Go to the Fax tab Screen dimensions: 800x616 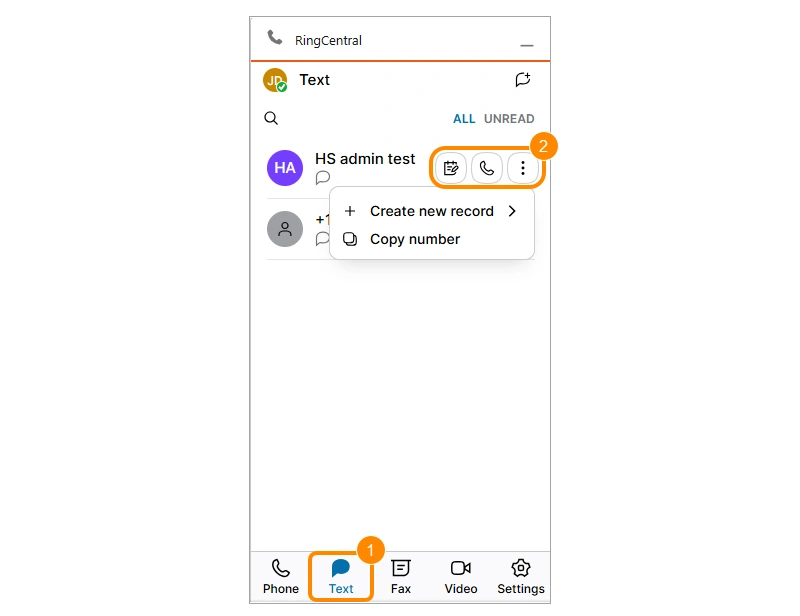(x=401, y=577)
